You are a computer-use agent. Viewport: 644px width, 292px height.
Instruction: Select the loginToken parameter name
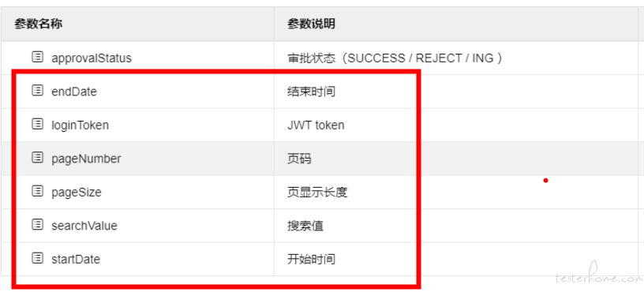[x=80, y=125]
